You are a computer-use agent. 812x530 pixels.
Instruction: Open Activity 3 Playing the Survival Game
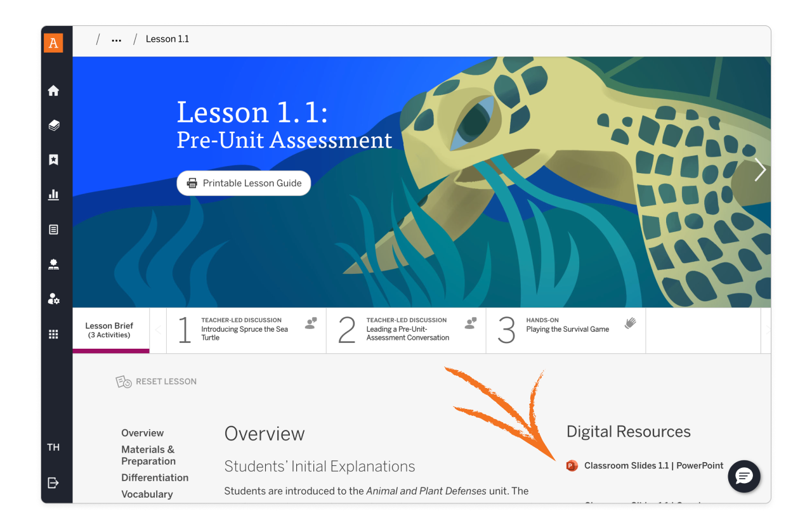click(x=565, y=330)
